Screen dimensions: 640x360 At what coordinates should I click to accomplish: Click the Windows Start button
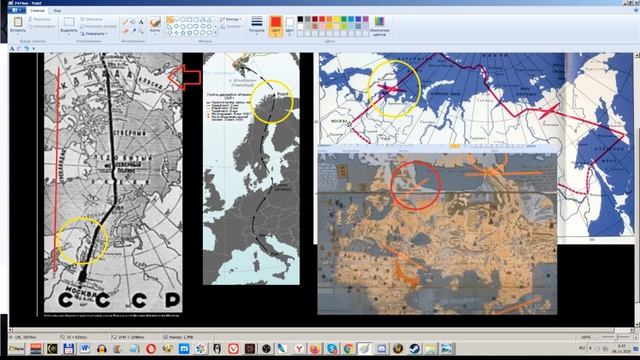pos(16,349)
